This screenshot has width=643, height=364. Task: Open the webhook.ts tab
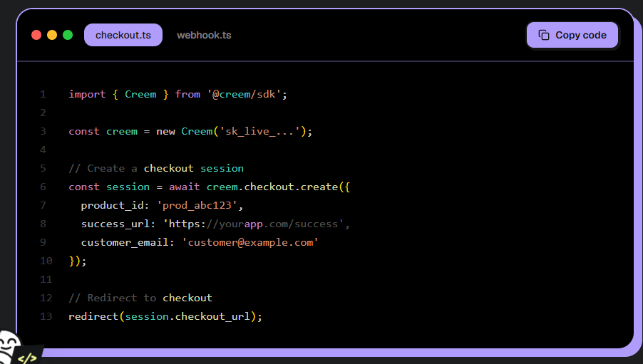(204, 35)
